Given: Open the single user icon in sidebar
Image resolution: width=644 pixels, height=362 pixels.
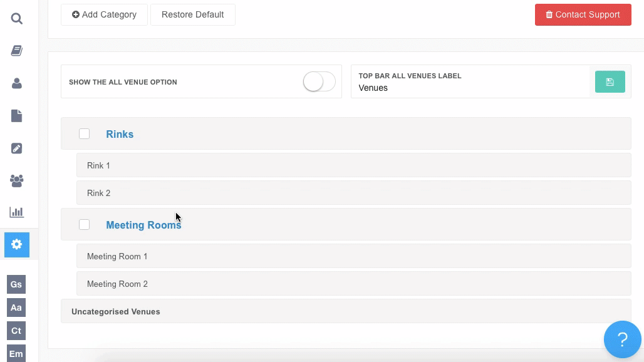Looking at the screenshot, I should pyautogui.click(x=17, y=83).
